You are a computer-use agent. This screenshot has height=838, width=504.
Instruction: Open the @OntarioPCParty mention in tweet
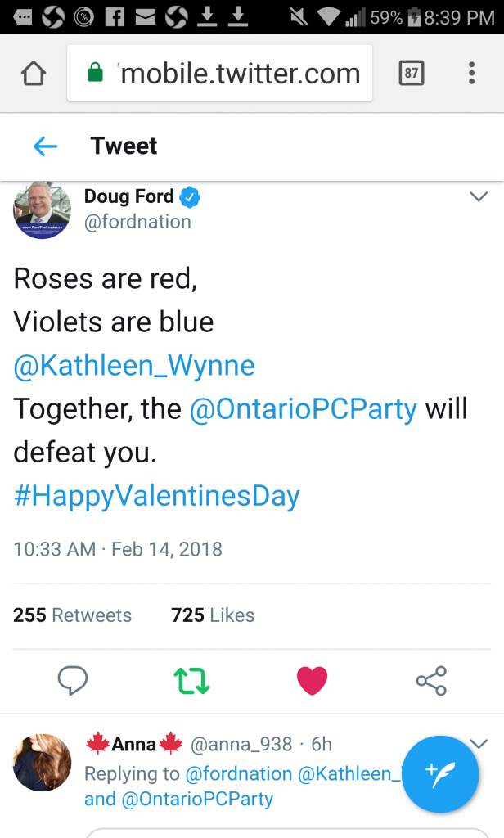pyautogui.click(x=304, y=409)
